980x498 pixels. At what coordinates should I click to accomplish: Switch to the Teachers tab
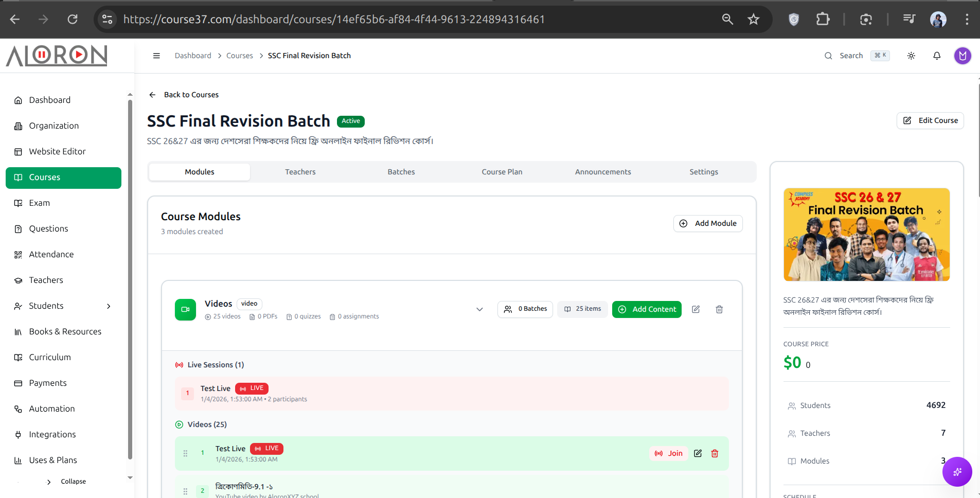(x=300, y=172)
